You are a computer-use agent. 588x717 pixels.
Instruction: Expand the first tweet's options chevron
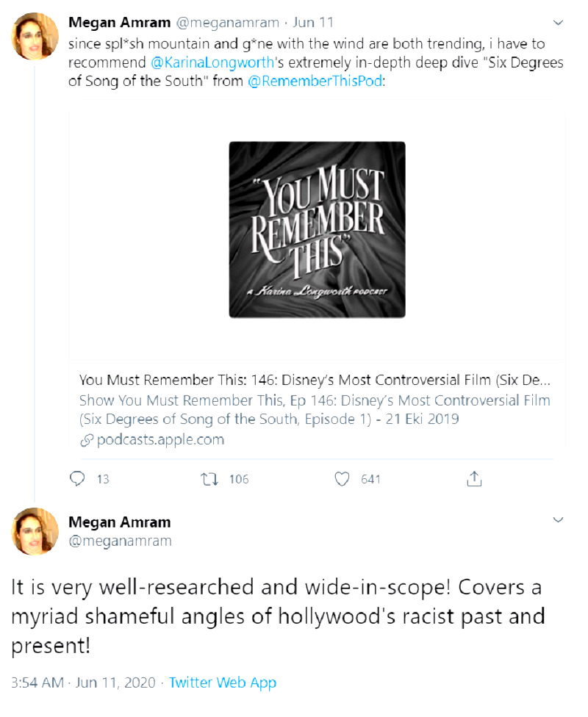click(x=558, y=22)
